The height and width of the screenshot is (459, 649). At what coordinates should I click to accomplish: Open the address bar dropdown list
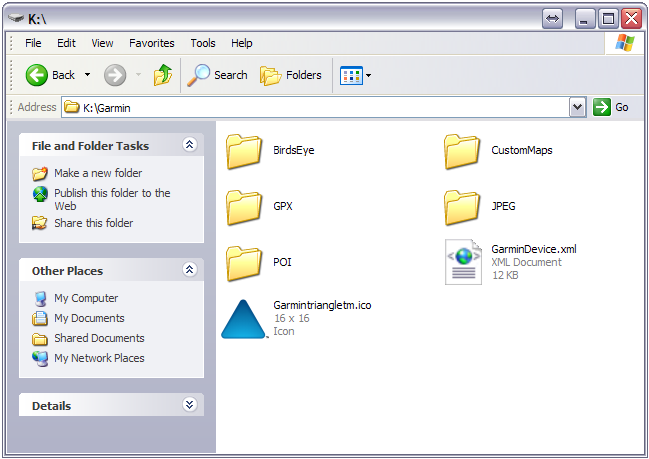click(x=577, y=107)
